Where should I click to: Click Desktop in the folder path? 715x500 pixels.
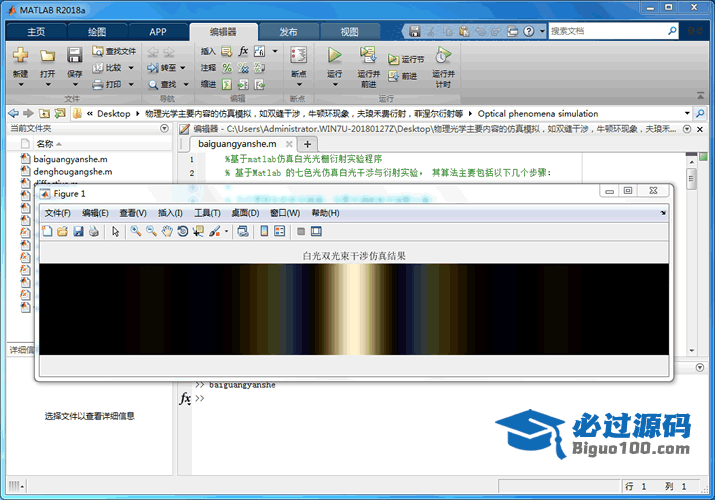point(114,113)
